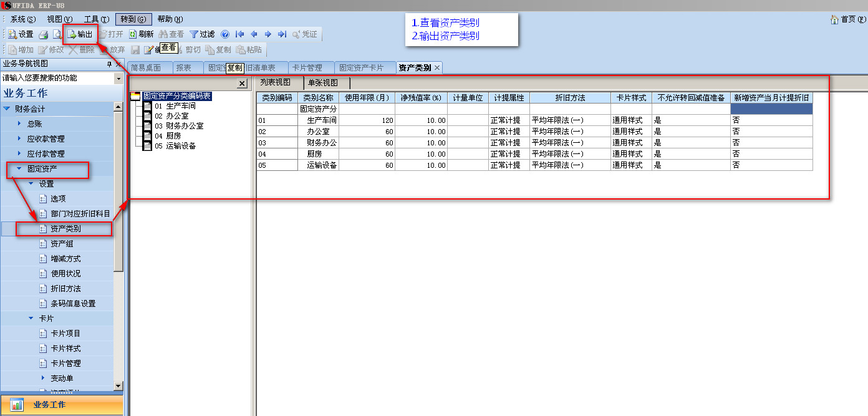Jump to first record arrow icon
The height and width of the screenshot is (416, 868).
tap(239, 34)
